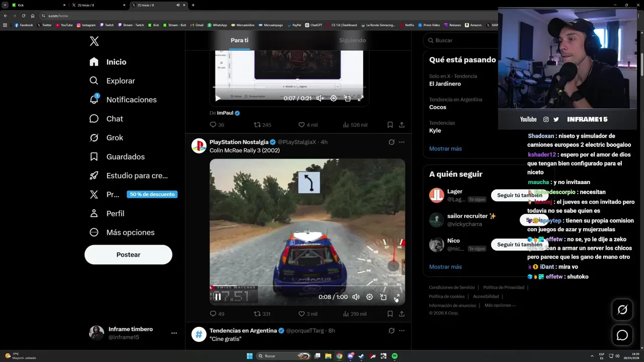This screenshot has width=644, height=362.
Task: Open Grok in sidebar
Action: (106, 138)
